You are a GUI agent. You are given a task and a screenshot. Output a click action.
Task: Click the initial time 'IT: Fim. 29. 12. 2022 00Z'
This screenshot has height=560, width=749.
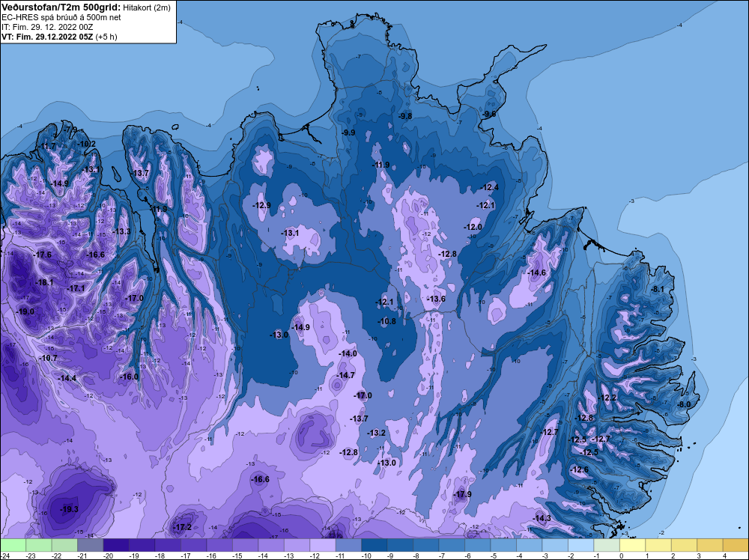[49, 27]
